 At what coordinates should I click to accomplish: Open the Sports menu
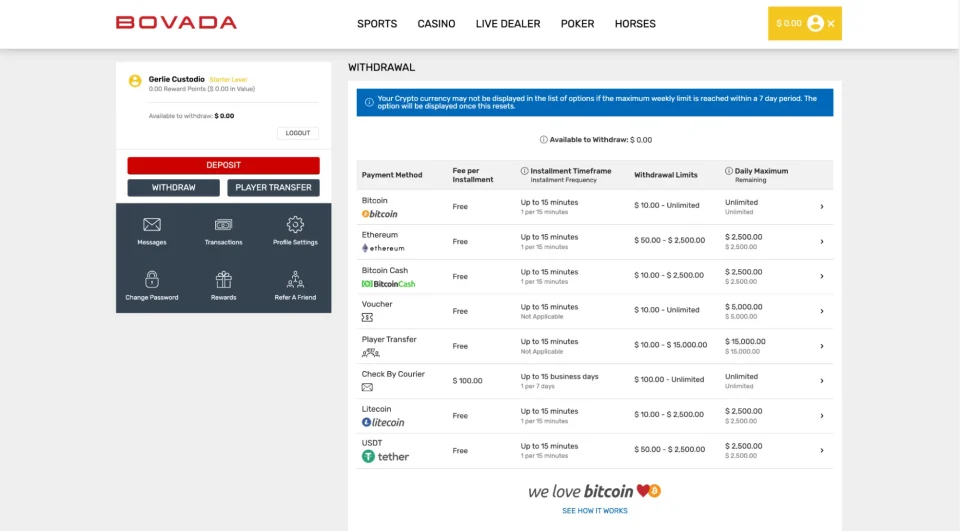click(377, 24)
